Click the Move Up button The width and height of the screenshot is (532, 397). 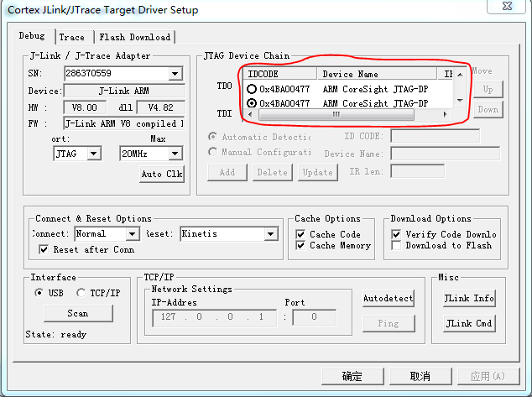pos(488,90)
